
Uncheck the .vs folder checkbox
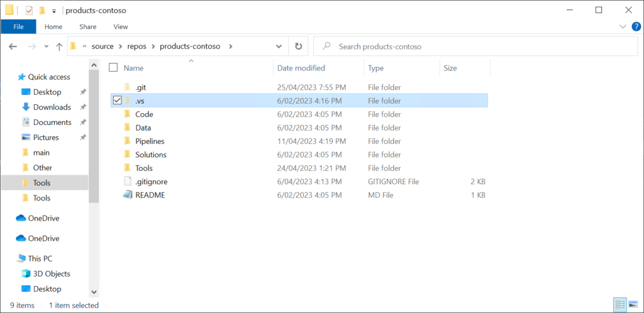tap(117, 101)
